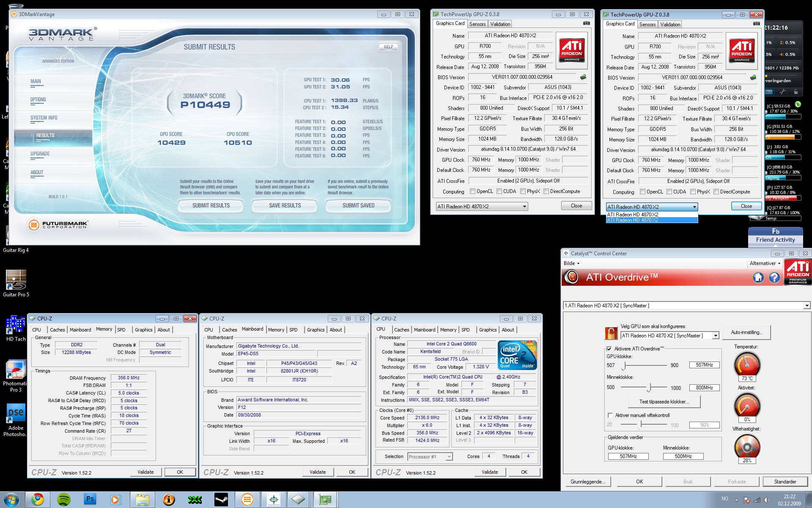Open GPU selector dropdown in left GPU-Z
This screenshot has height=508, width=812.
coord(482,207)
